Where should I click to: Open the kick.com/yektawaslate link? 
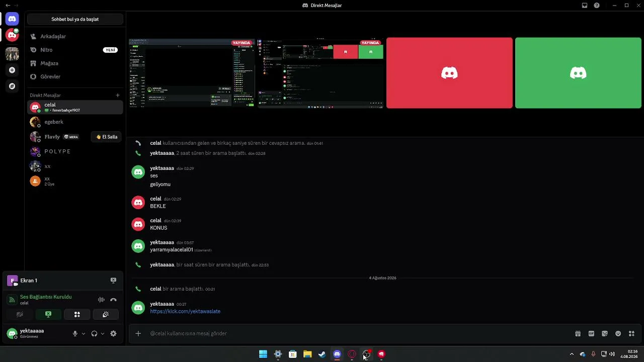[185, 311]
